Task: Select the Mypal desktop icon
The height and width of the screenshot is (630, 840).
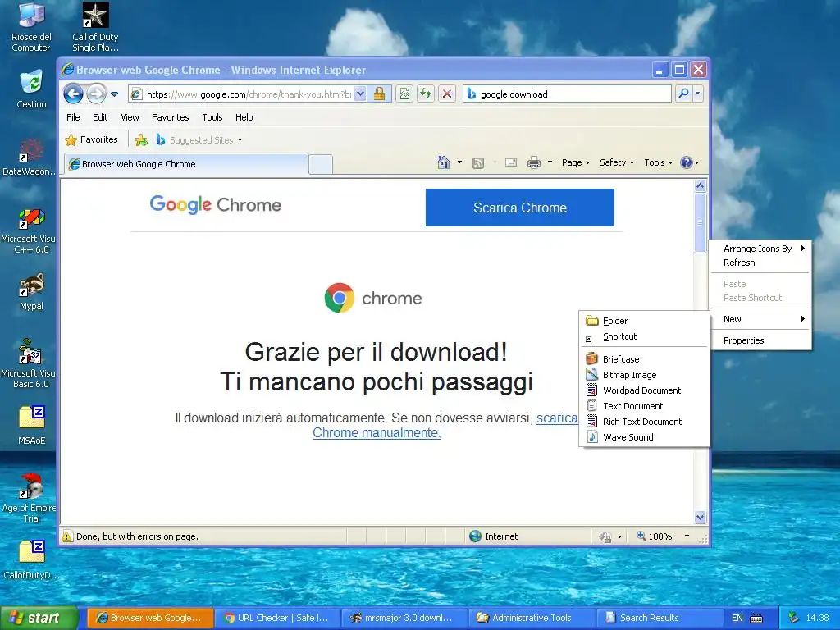Action: [x=31, y=292]
